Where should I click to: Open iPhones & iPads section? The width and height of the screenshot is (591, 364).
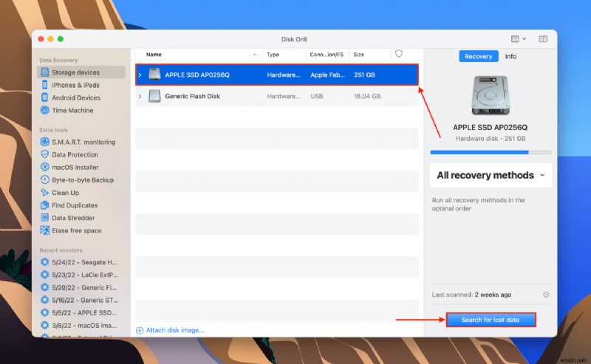[x=75, y=85]
